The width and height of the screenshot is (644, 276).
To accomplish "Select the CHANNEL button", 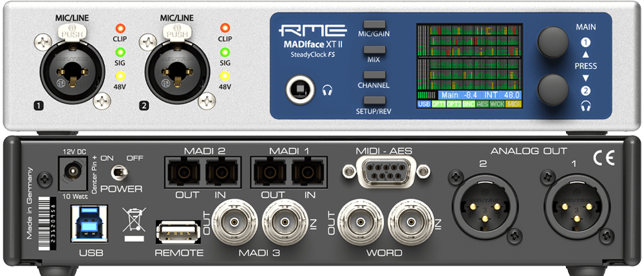I will click(x=374, y=75).
